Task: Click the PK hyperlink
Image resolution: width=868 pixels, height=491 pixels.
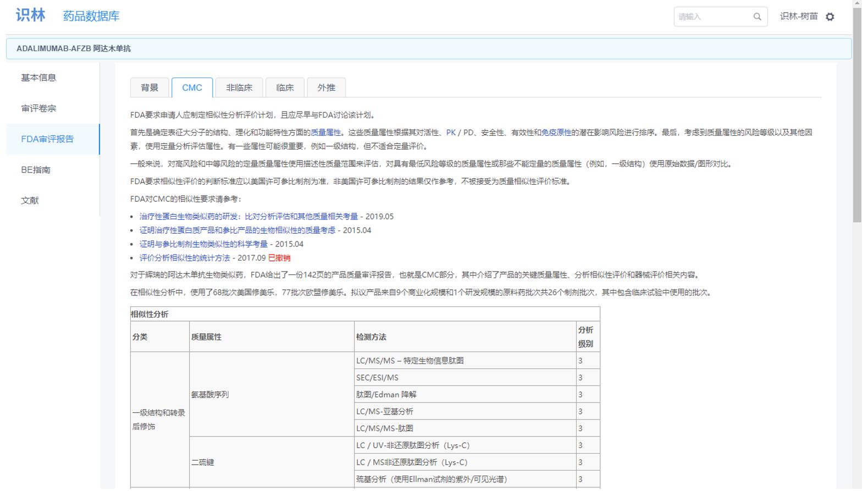Action: [x=451, y=133]
